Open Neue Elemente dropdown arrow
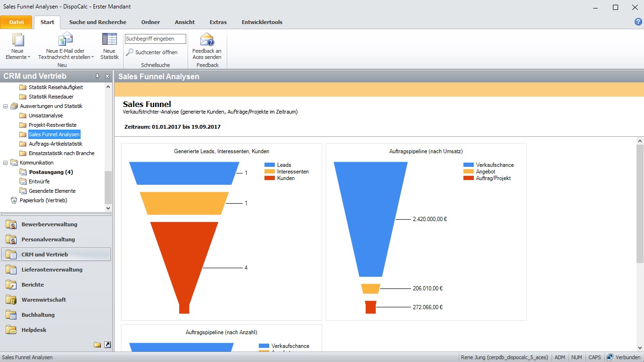Viewport: 644px width, 362px height. 29,58
